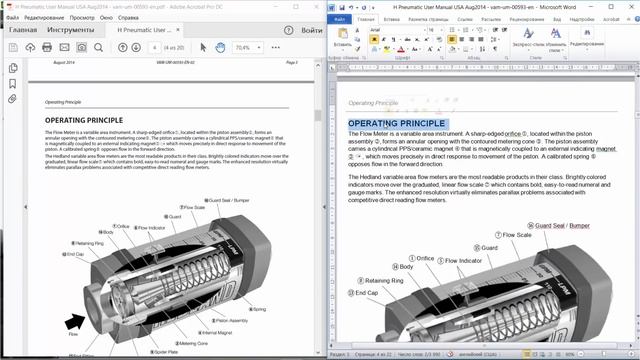Click Acrobat vertical scrollbar thumb

point(318,116)
